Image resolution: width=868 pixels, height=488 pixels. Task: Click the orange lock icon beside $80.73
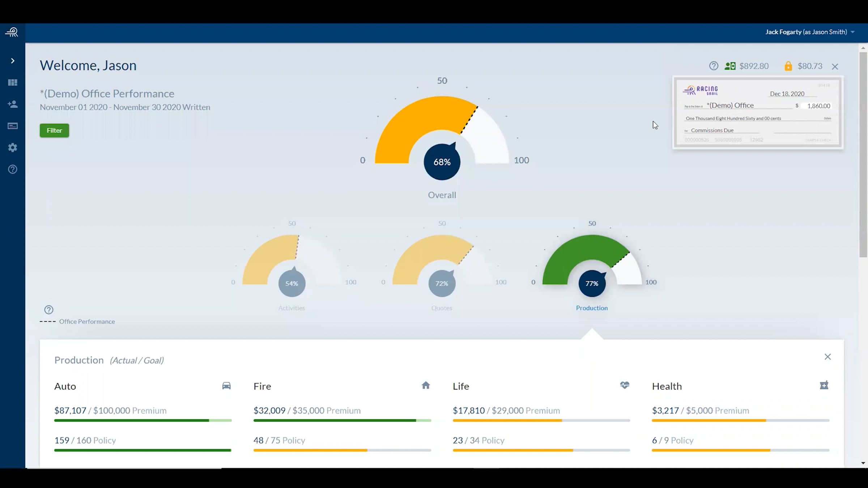pos(788,66)
